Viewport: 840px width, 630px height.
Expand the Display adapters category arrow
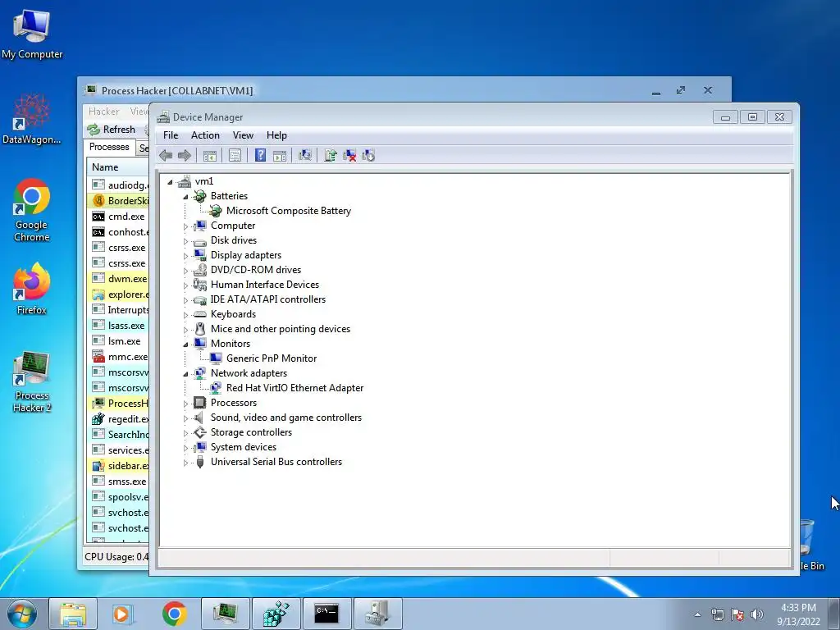point(185,256)
